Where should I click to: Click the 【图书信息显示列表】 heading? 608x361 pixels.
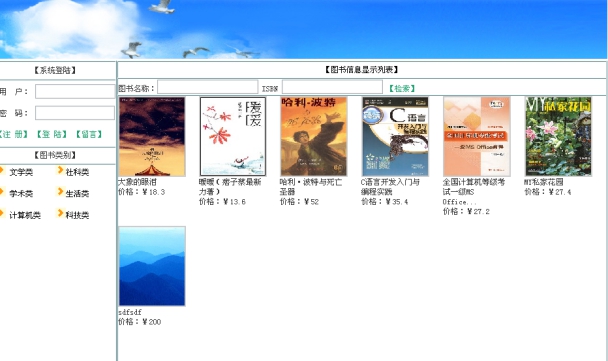coord(361,70)
